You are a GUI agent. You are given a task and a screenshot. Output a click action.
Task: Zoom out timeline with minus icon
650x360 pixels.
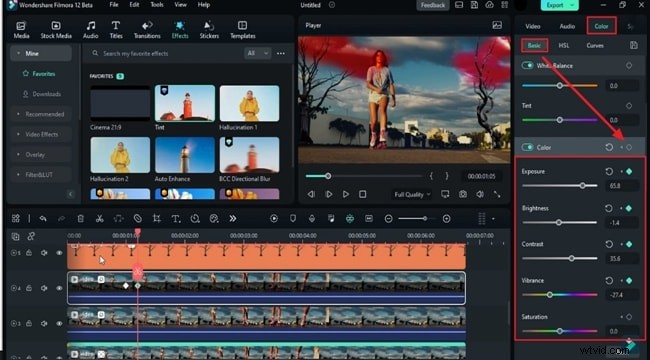[388, 218]
